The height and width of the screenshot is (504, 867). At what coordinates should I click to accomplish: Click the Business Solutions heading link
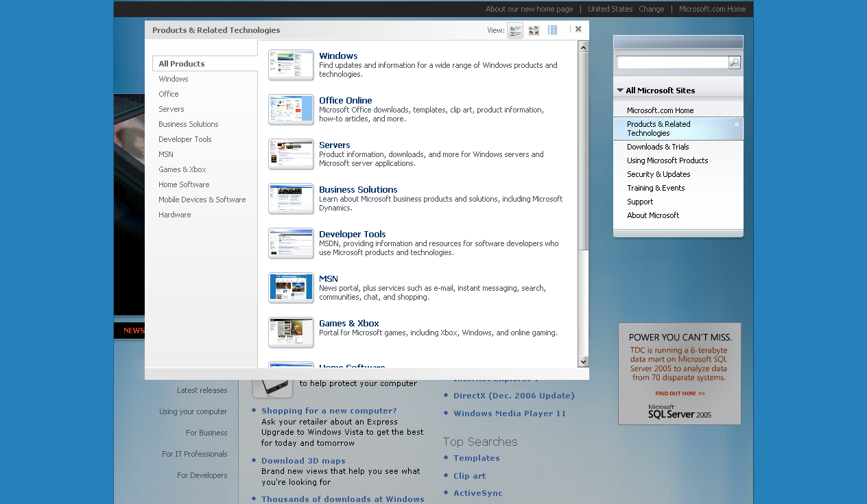(x=358, y=190)
